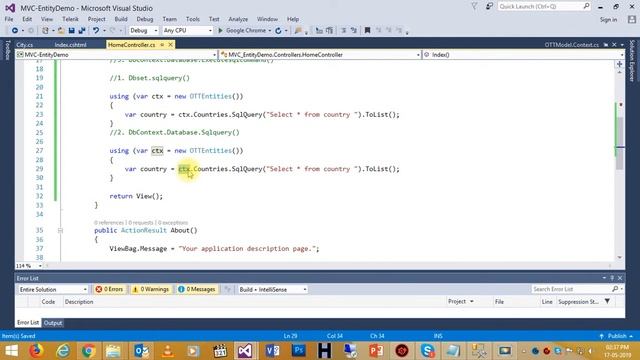Pin the HomeController.cs tab

pyautogui.click(x=162, y=44)
